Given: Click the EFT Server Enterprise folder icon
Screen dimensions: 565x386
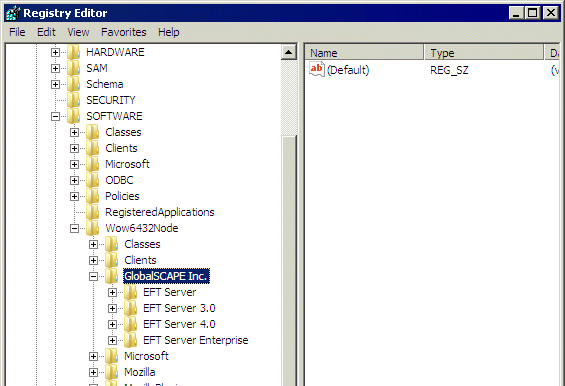Looking at the screenshot, I should 130,340.
